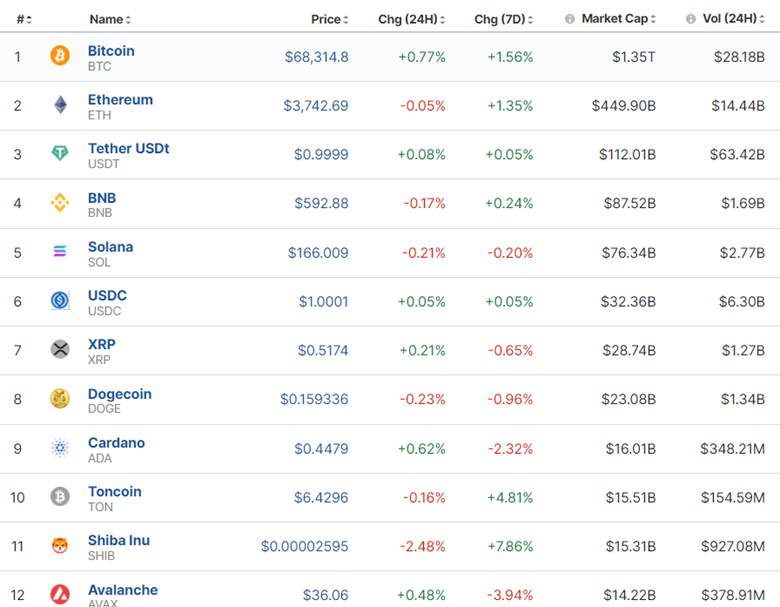
Task: Click Bitcoin 24H change +0.77%
Action: pyautogui.click(x=422, y=57)
